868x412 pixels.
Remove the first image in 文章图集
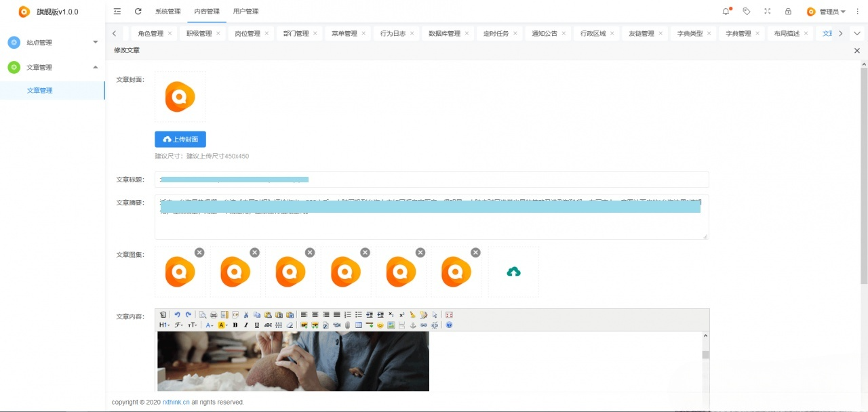[199, 251]
